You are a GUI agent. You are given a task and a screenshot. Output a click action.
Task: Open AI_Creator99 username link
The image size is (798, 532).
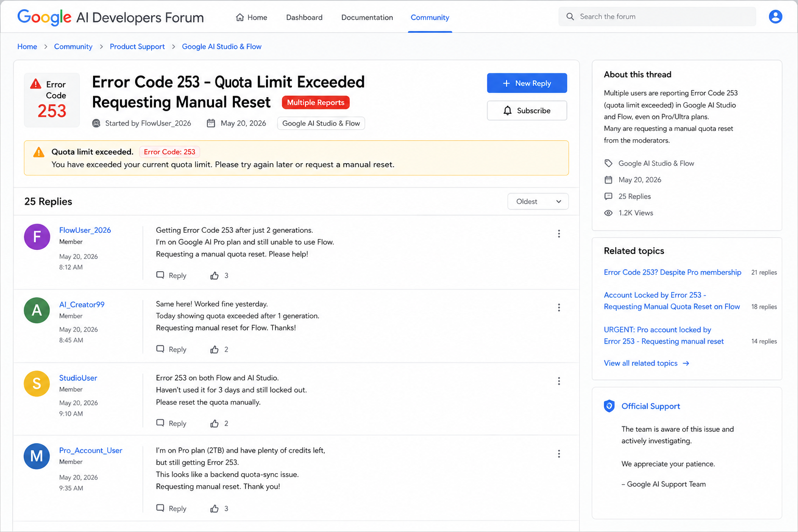coord(82,304)
